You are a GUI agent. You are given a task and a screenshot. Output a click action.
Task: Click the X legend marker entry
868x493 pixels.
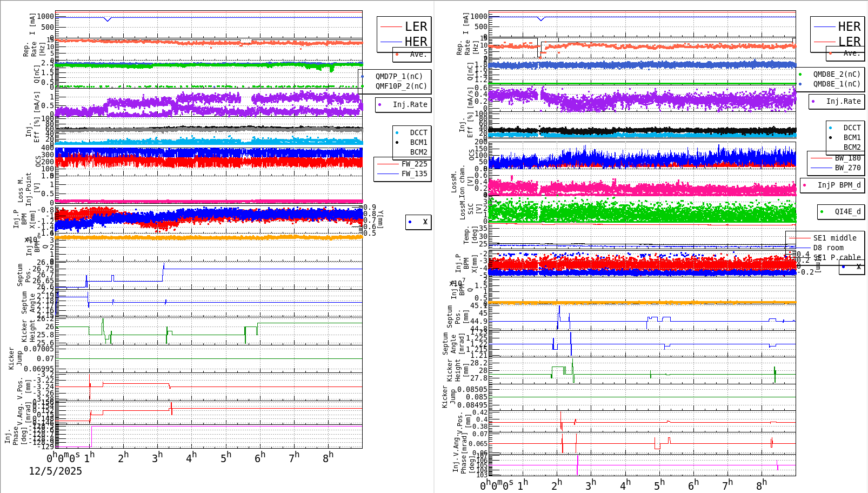coord(411,222)
